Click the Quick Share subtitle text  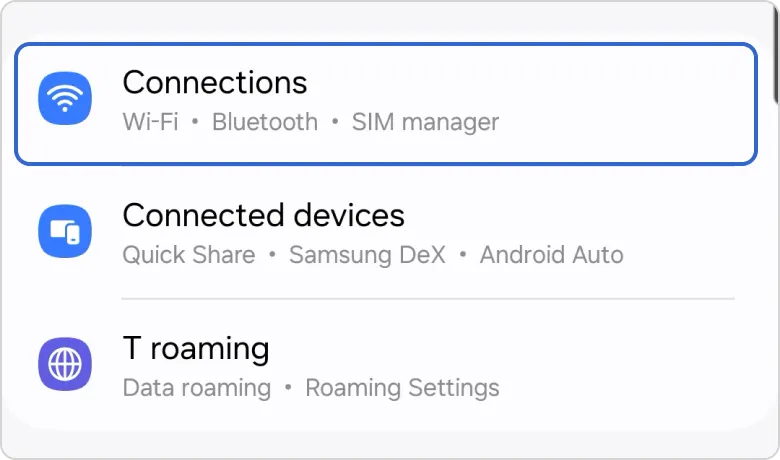point(188,255)
